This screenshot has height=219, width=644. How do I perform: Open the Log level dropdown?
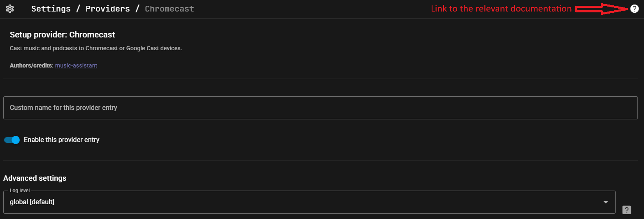(x=309, y=202)
